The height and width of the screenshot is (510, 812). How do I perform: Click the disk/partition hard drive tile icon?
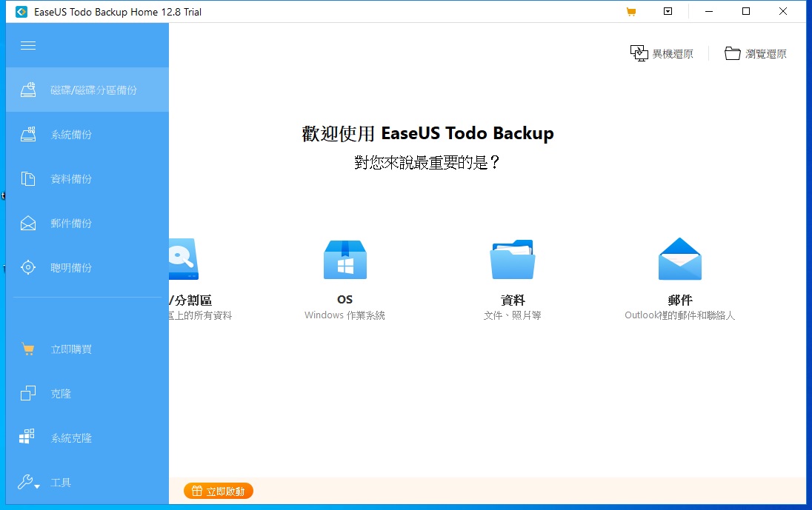click(x=183, y=259)
